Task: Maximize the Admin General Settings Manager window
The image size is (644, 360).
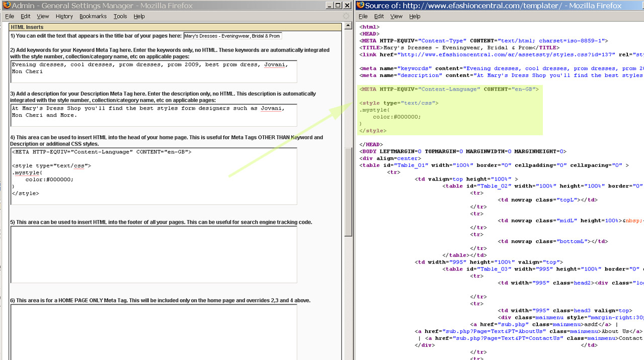Action: (338, 6)
